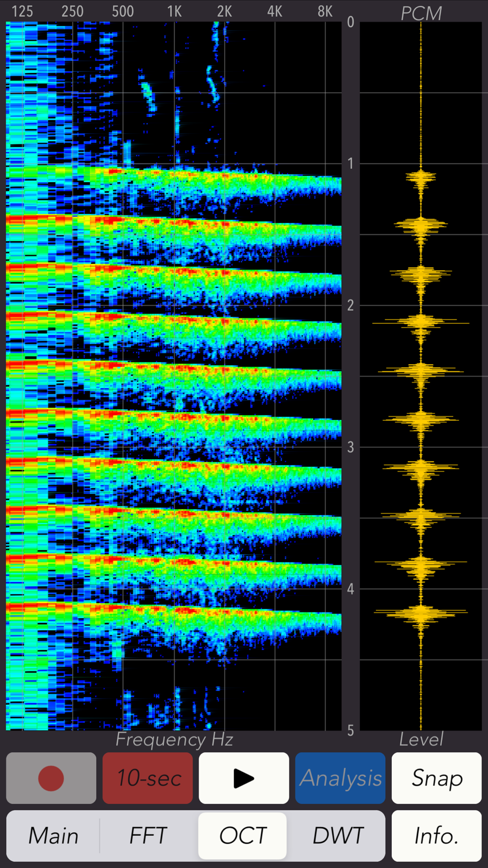This screenshot has height=868, width=488.
Task: Tap the 250 frequency axis label
Action: tap(72, 11)
